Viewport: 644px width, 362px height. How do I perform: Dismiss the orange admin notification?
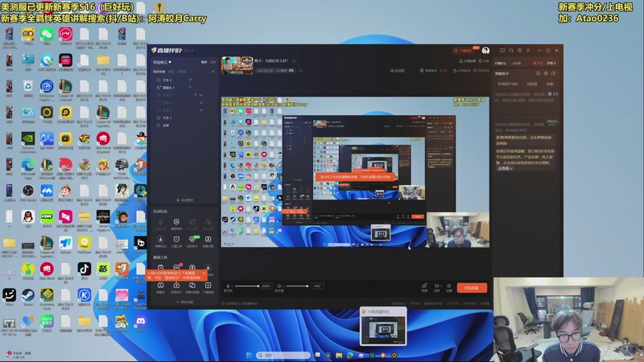point(204,273)
